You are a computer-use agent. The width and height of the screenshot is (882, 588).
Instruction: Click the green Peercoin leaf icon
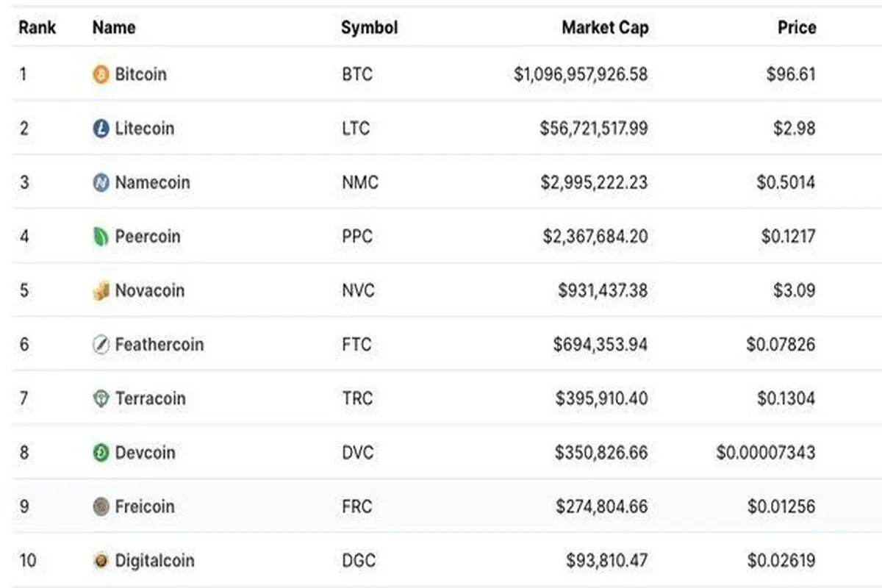point(101,237)
